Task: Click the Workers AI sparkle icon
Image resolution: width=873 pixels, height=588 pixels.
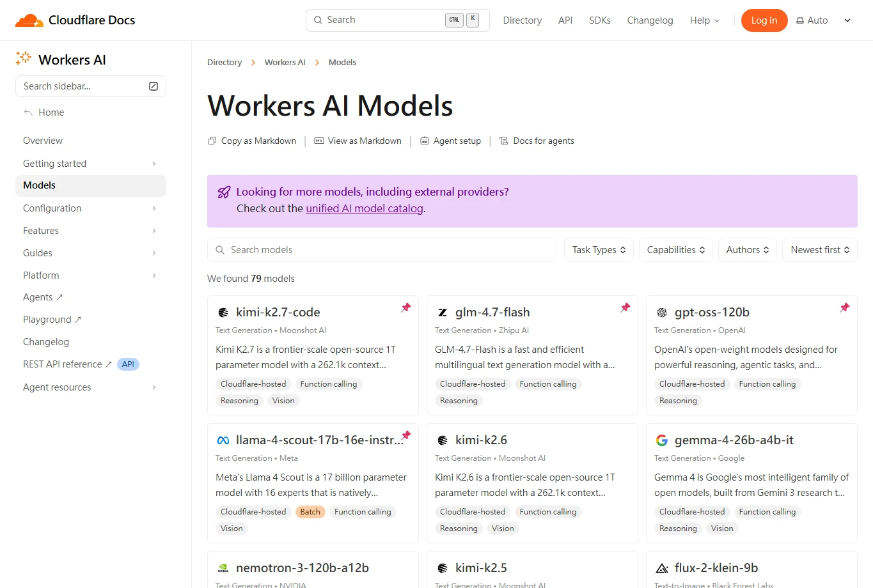Action: coord(24,58)
